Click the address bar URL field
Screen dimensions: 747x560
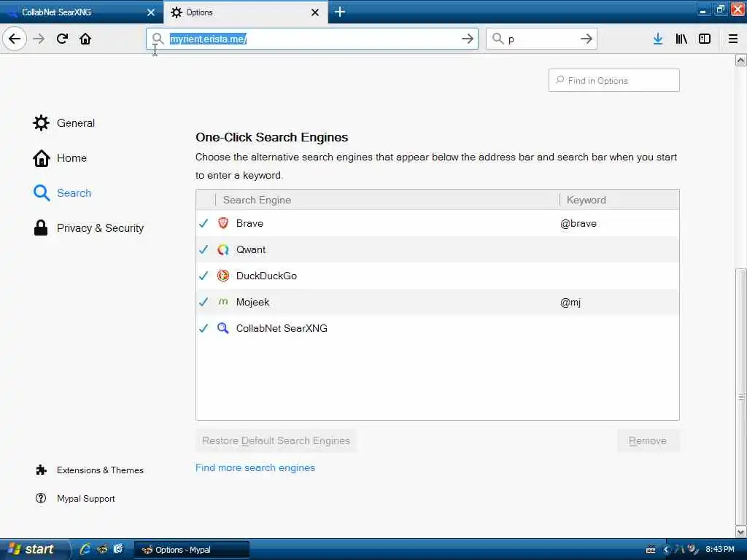tap(312, 39)
